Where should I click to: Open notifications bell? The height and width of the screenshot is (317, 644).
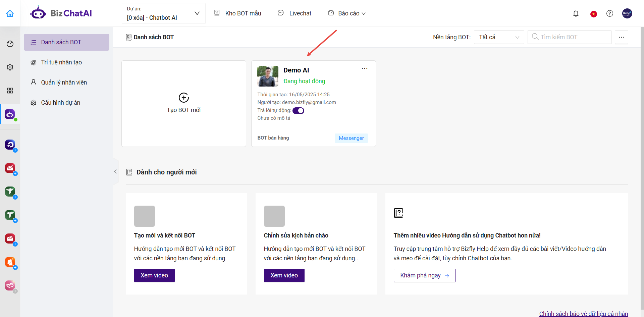tap(576, 13)
